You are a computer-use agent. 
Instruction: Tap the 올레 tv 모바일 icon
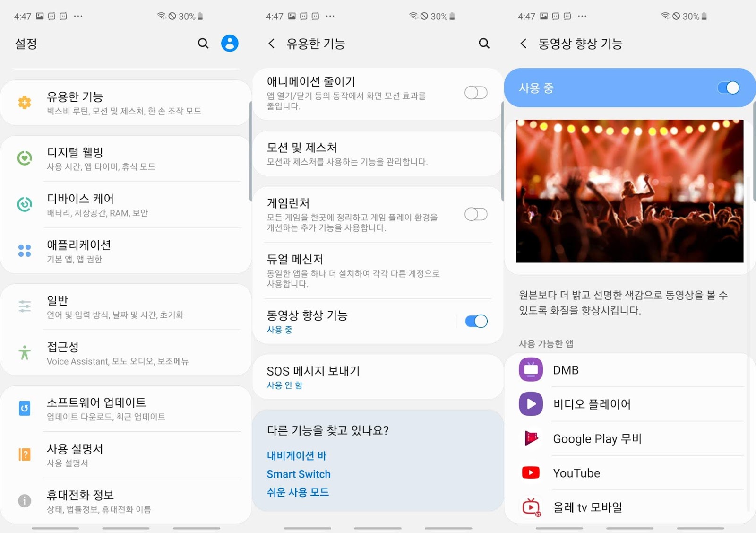click(531, 507)
